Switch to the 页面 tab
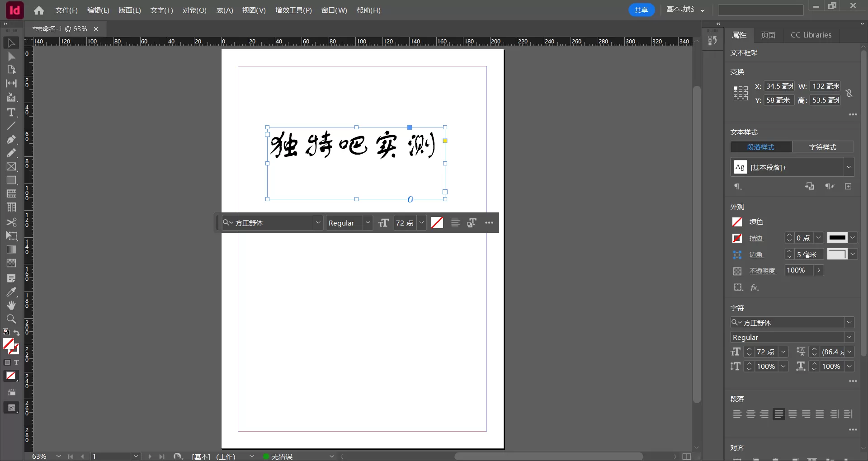 [768, 35]
